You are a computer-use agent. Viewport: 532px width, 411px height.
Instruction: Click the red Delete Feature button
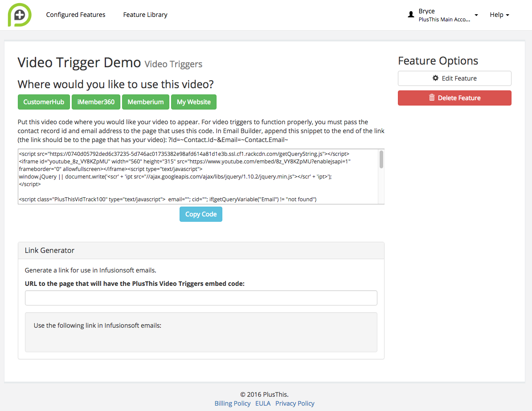click(454, 98)
